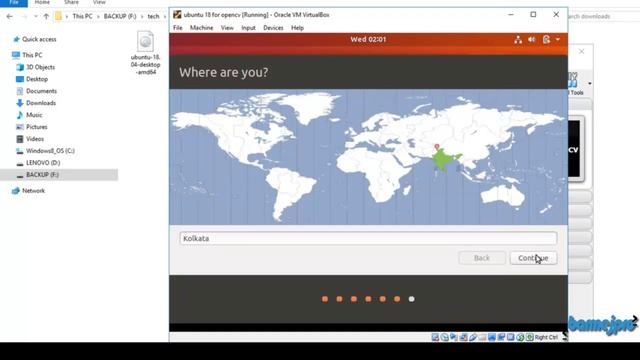This screenshot has height=360, width=640.
Task: Click the Continue button in installer
Action: coord(533,258)
